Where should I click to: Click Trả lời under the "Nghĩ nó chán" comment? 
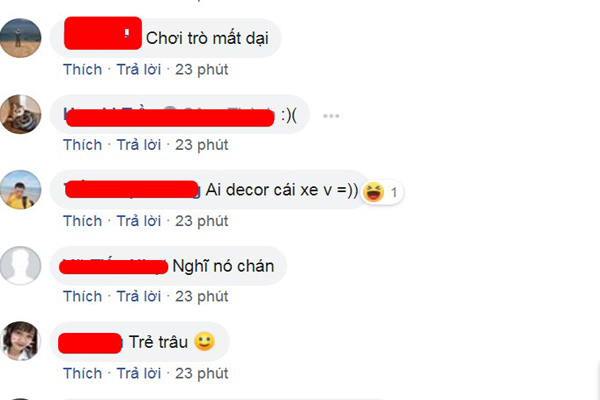pyautogui.click(x=139, y=297)
